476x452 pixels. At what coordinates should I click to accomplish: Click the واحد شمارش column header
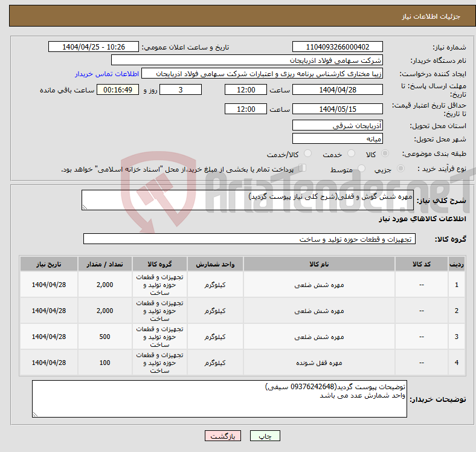pyautogui.click(x=215, y=264)
